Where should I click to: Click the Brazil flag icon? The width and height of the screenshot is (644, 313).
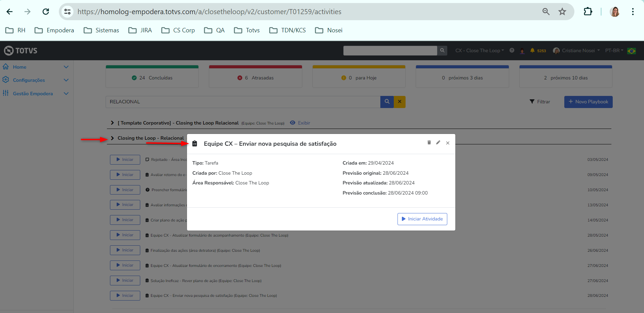pos(632,51)
